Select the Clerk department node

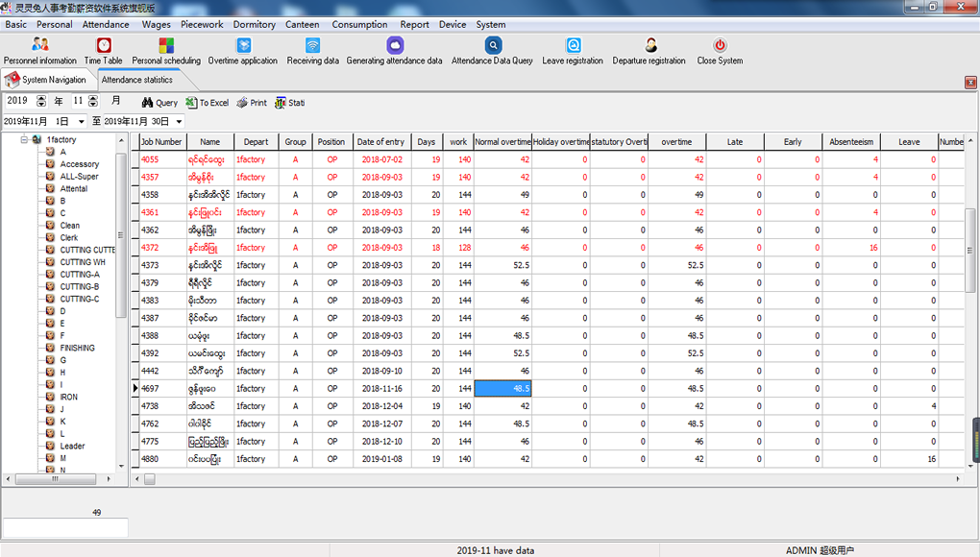pyautogui.click(x=69, y=238)
